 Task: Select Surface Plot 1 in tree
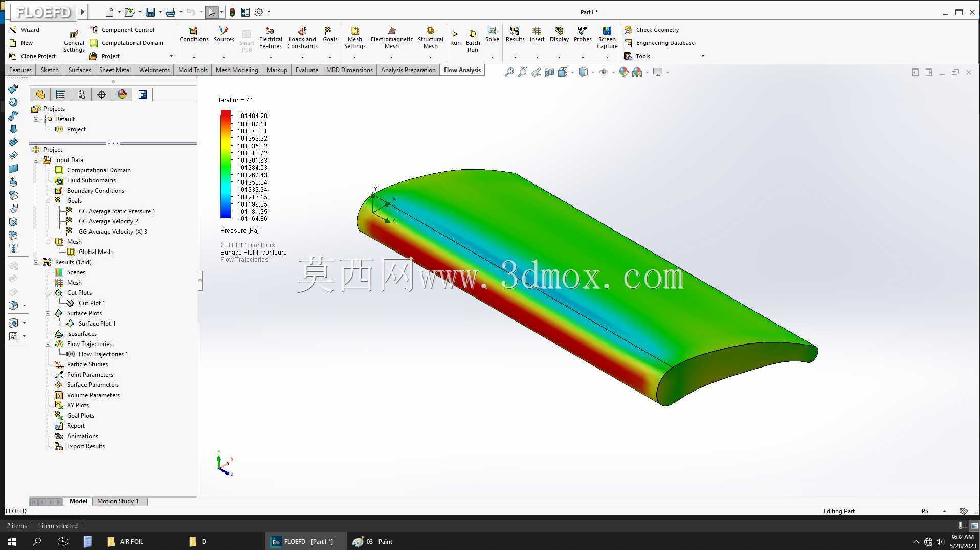pos(97,324)
